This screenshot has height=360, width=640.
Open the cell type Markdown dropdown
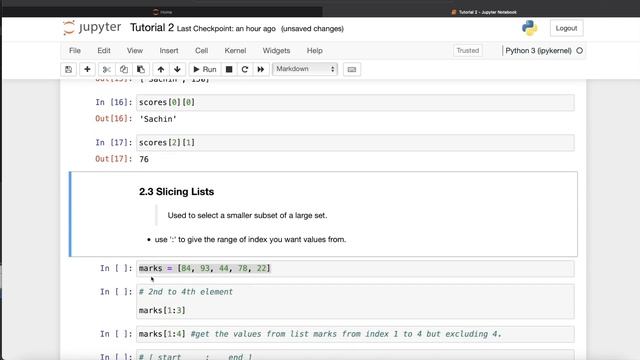pyautogui.click(x=305, y=69)
